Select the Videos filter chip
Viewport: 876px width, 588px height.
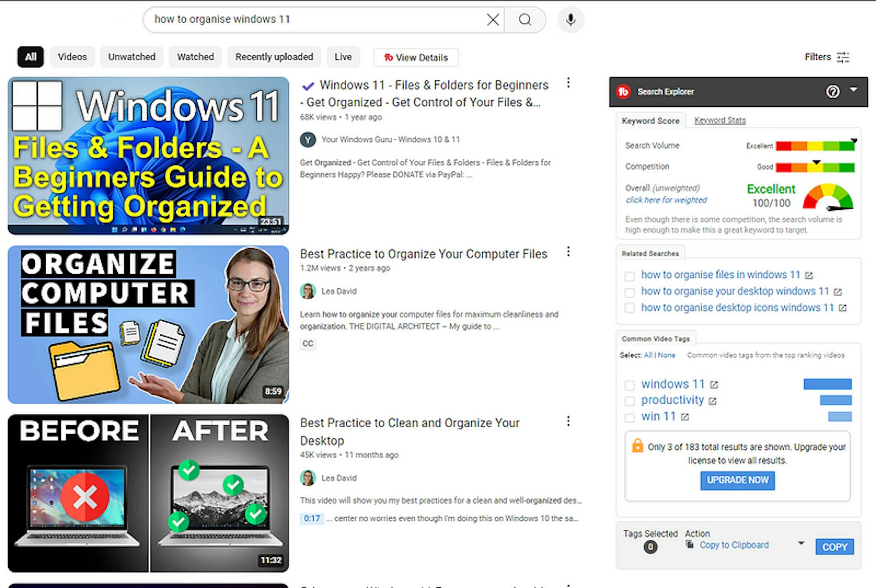tap(72, 57)
